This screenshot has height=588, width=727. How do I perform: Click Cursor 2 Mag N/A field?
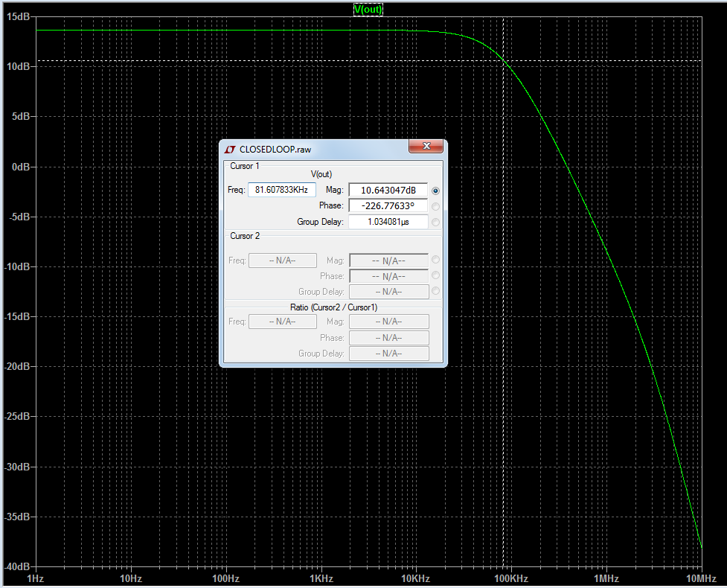point(389,261)
